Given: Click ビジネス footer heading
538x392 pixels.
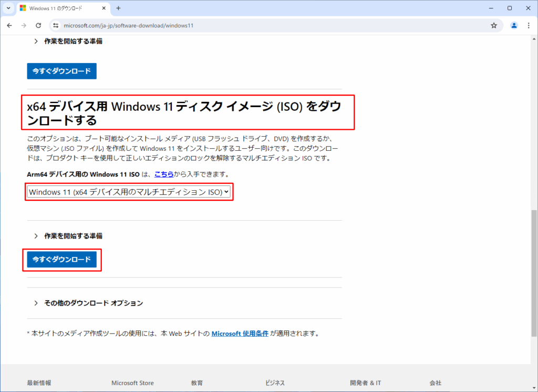Looking at the screenshot, I should point(275,383).
